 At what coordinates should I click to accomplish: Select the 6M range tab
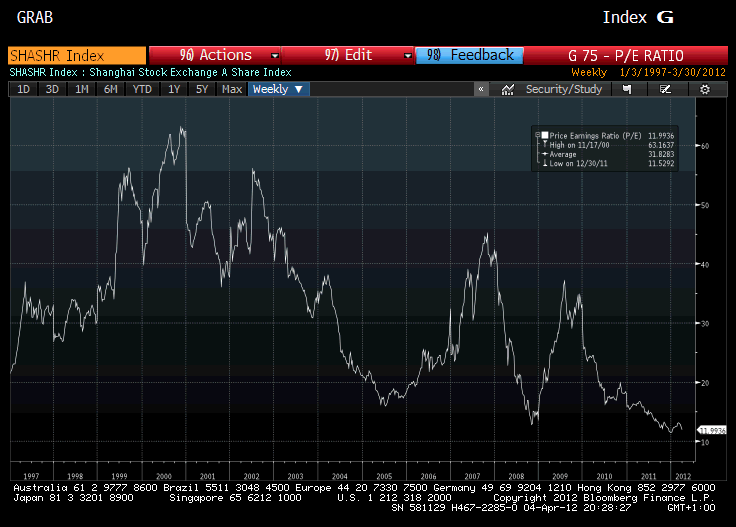coord(111,89)
